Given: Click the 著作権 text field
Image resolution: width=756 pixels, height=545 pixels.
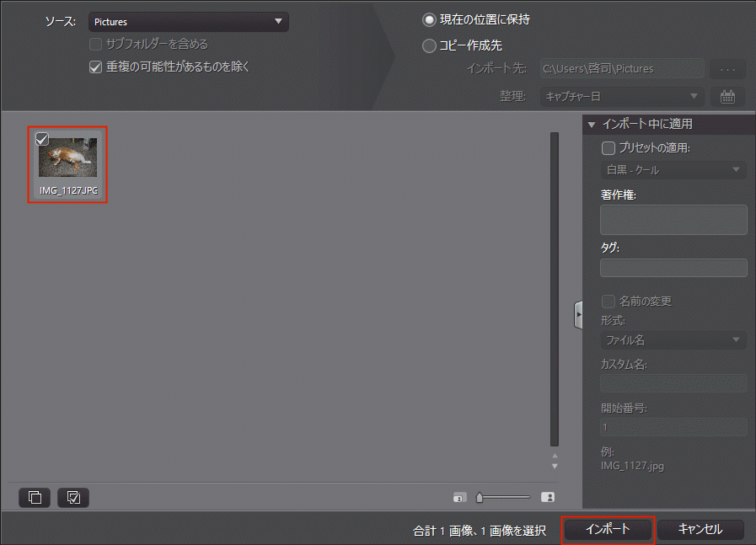Looking at the screenshot, I should (x=673, y=220).
